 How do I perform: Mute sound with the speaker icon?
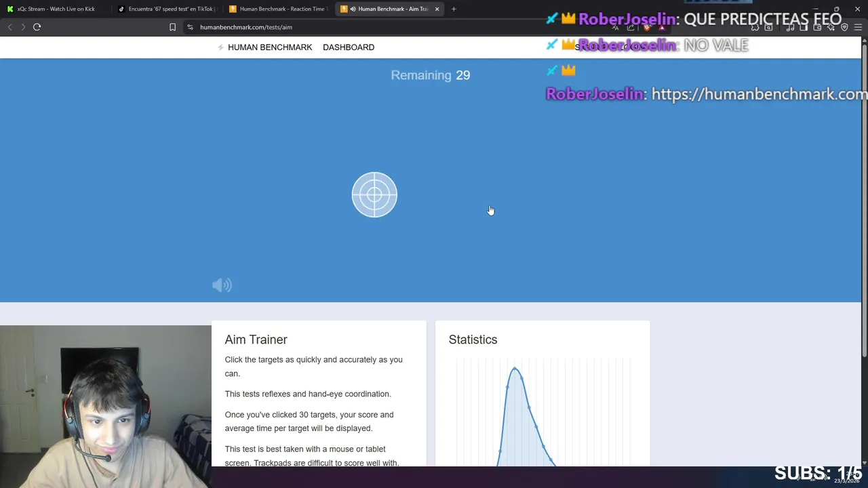click(x=222, y=285)
